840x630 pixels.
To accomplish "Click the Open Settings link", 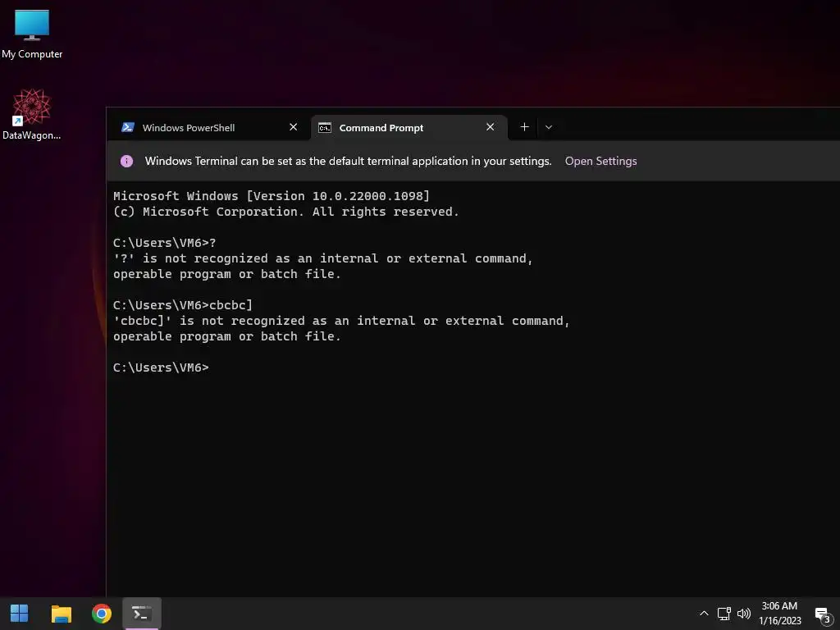I will pyautogui.click(x=600, y=162).
